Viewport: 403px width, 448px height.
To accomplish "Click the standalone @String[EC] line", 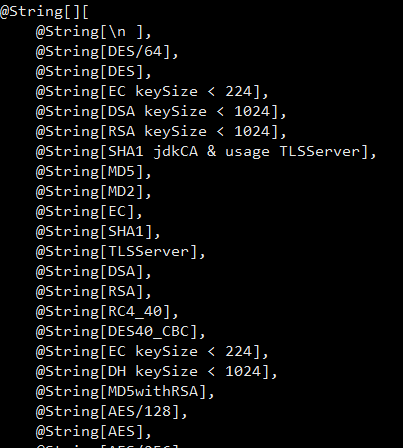I will point(89,212).
